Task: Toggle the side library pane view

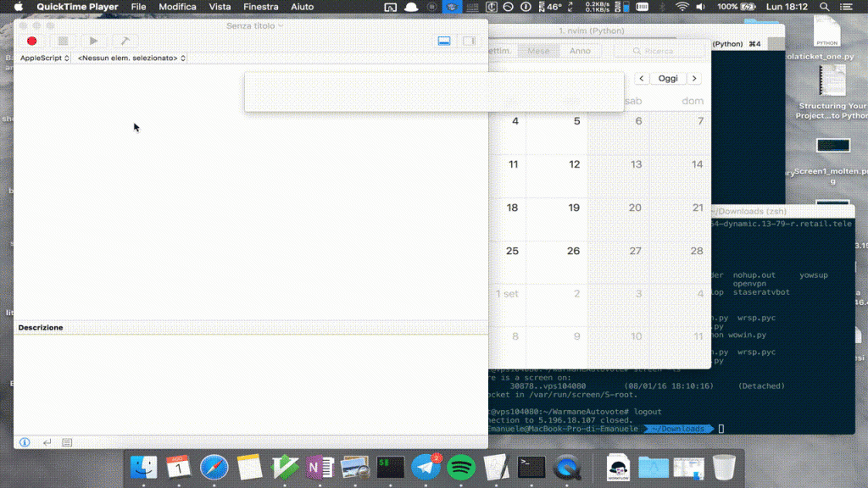Action: pyautogui.click(x=469, y=41)
